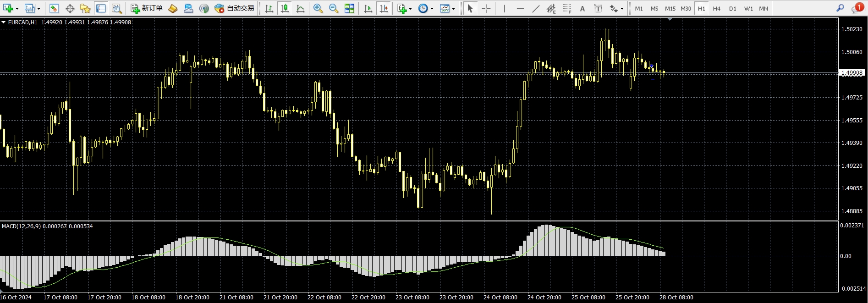Viewport: 868px width, 303px height.
Task: Open the search magnifier at top right
Action: pos(840,8)
